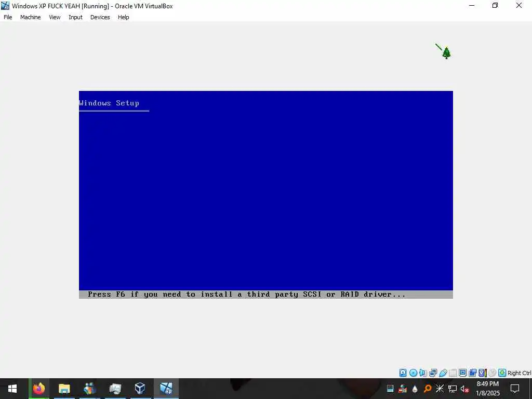Open the Input menu
Screen dimensions: 532x399
click(75, 17)
